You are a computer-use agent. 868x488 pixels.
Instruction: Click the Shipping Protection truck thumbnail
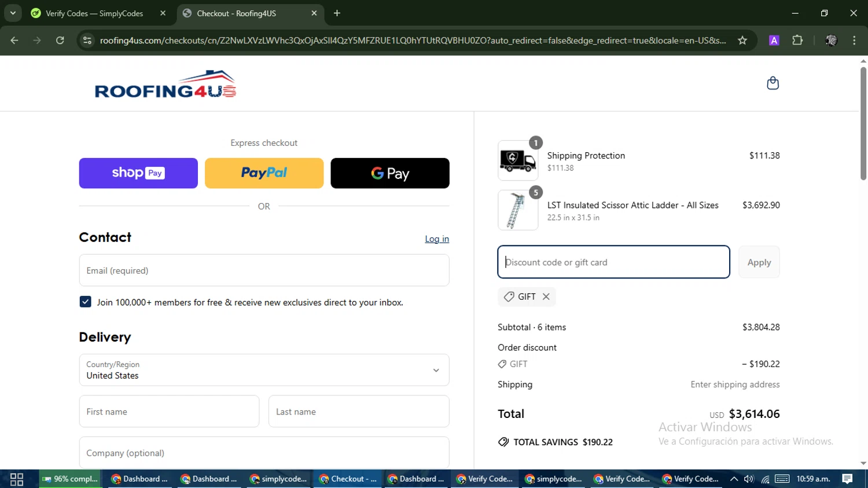point(518,160)
